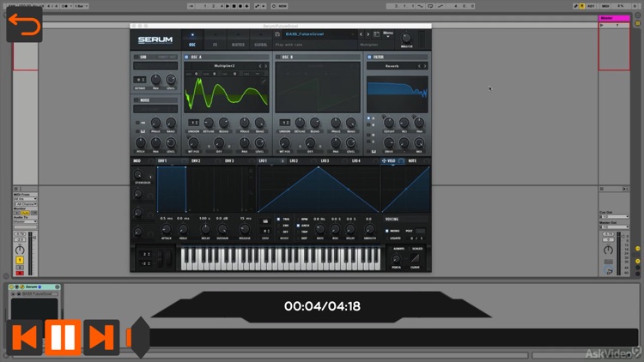Click the LFO grid size stepper
The image size is (644, 362).
(x=265, y=231)
